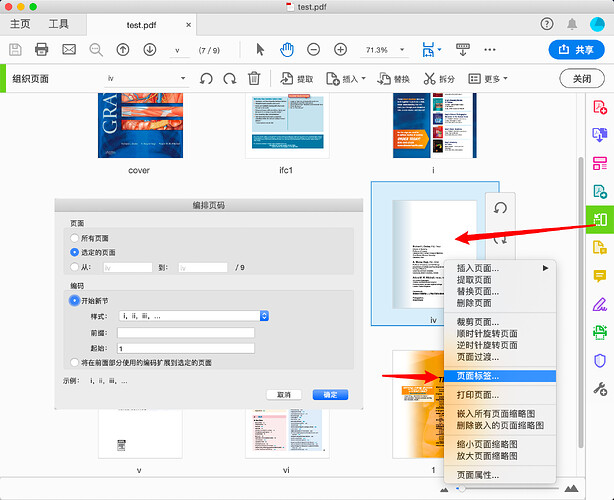Open more tools ellipsis
The width and height of the screenshot is (614, 500).
click(x=490, y=50)
